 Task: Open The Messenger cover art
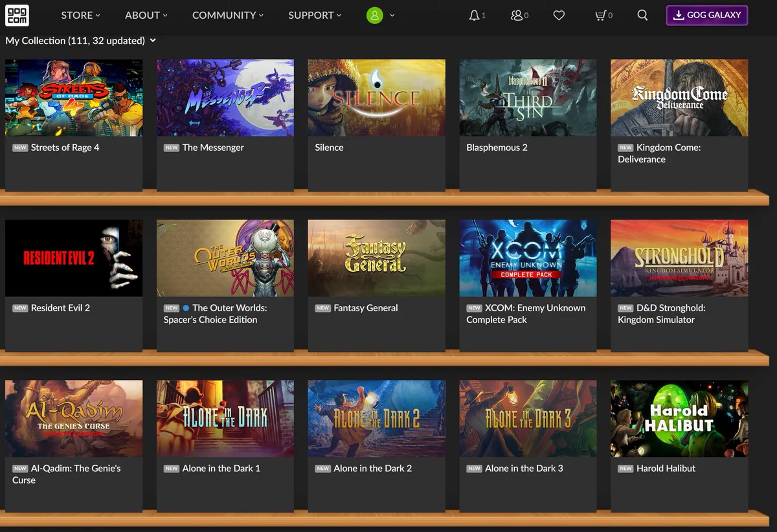225,98
